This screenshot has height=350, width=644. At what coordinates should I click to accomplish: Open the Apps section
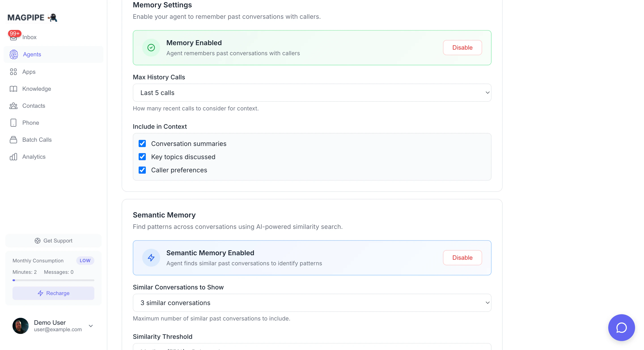29,72
